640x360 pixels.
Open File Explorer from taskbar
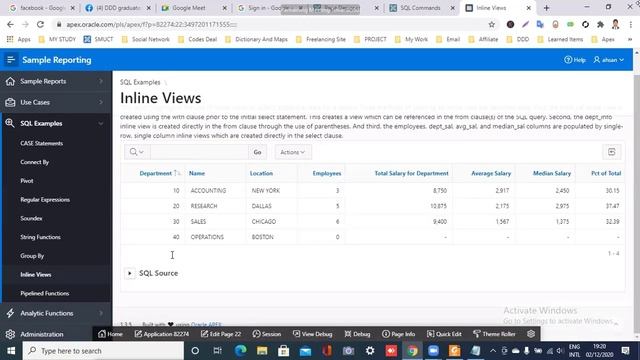[x=262, y=351]
